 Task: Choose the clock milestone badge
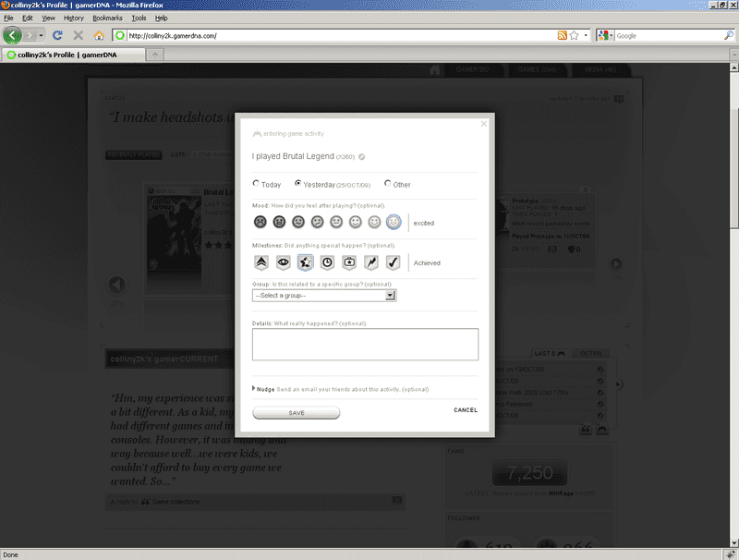pyautogui.click(x=327, y=262)
